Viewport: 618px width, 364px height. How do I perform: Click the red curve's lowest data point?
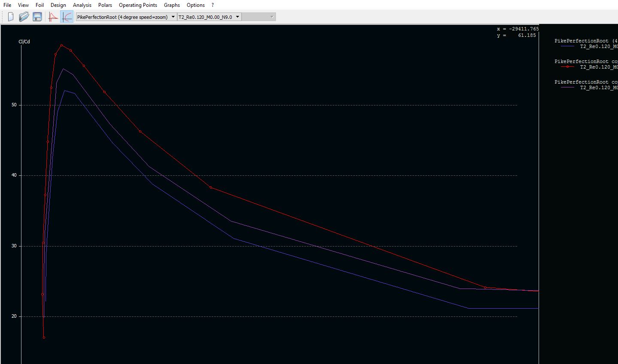(44, 337)
